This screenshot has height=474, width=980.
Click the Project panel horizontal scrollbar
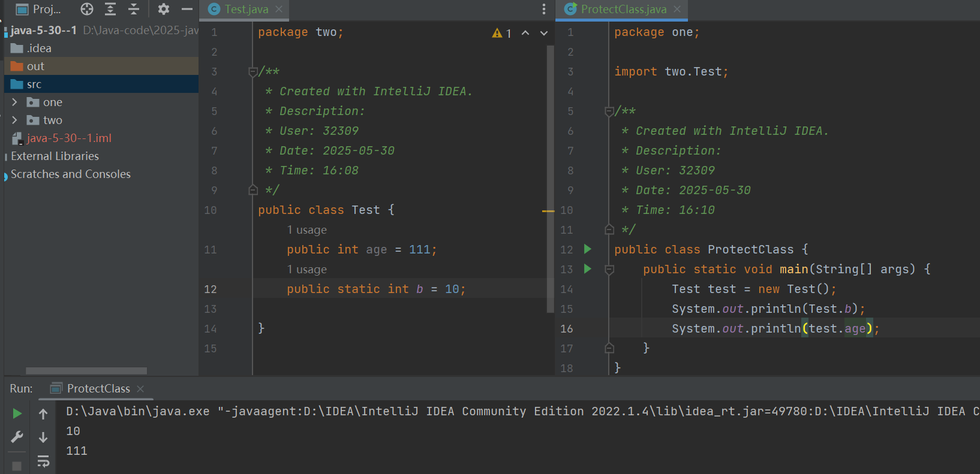click(86, 371)
